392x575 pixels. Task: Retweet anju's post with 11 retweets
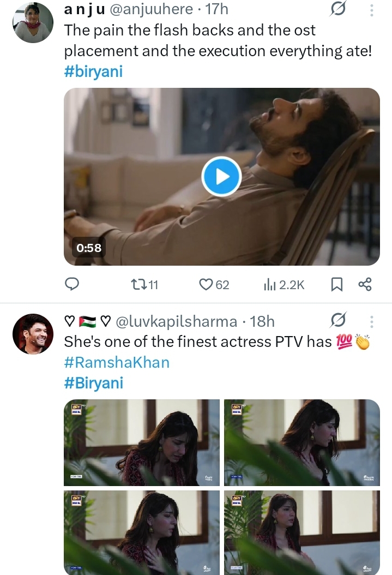click(145, 284)
